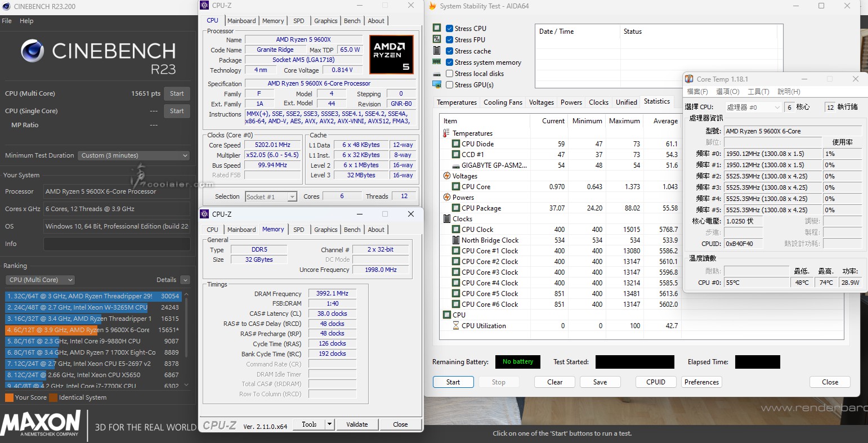Uncheck the Stress CPU checkbox

pyautogui.click(x=450, y=29)
